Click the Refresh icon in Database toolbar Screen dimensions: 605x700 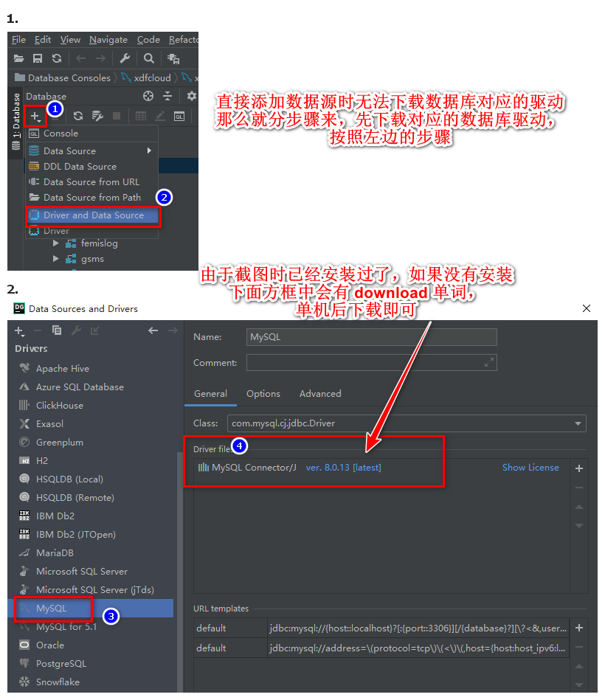78,116
